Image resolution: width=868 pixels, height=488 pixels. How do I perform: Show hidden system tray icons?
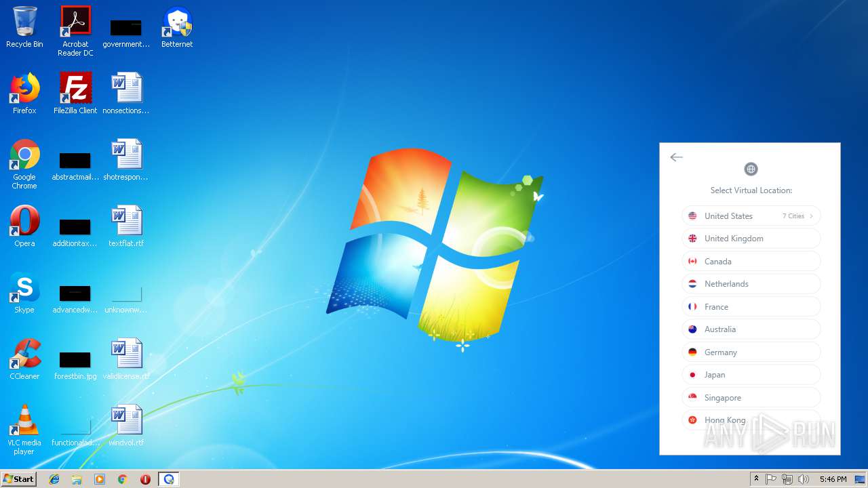[756, 479]
